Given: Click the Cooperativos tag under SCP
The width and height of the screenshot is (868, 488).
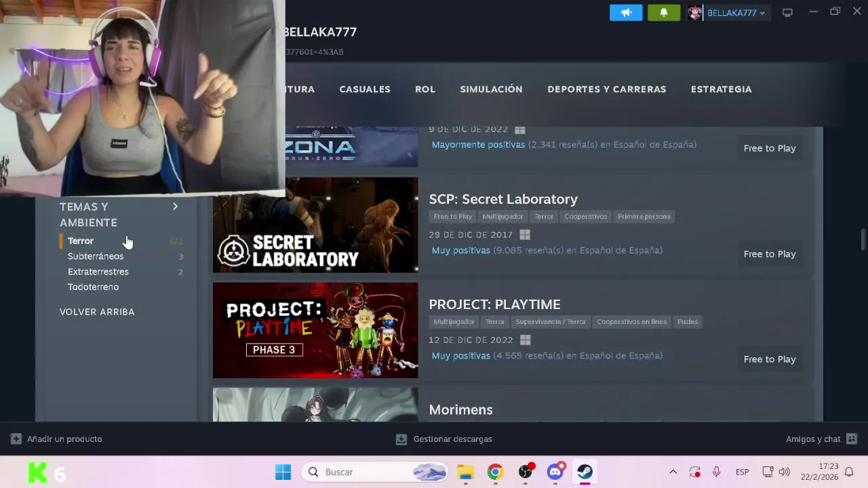Looking at the screenshot, I should tap(585, 217).
